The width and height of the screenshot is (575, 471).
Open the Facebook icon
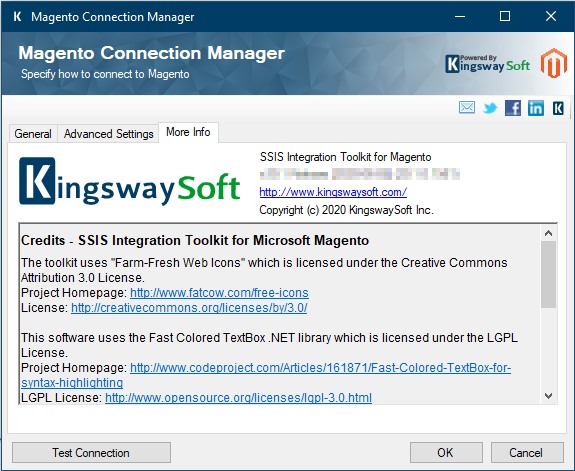[x=513, y=108]
